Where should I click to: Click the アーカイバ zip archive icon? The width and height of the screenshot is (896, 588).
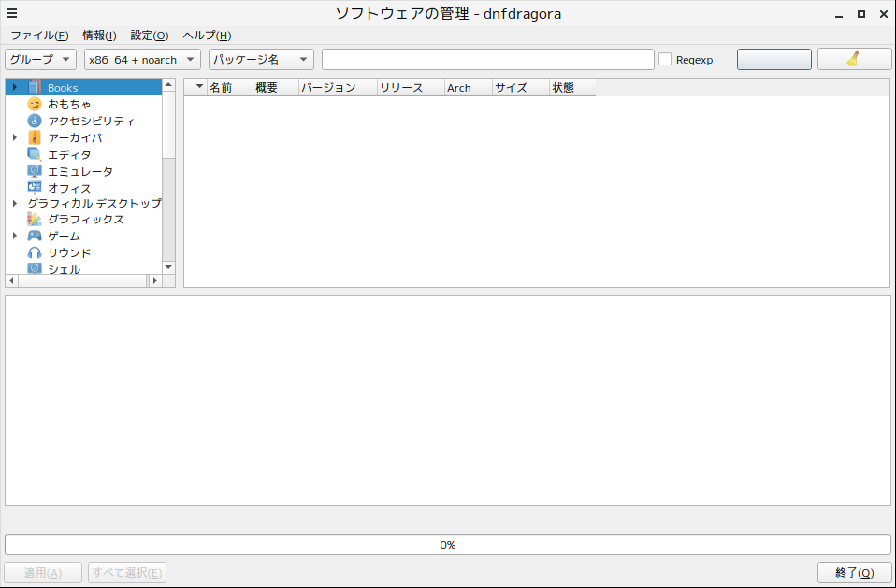tap(35, 137)
